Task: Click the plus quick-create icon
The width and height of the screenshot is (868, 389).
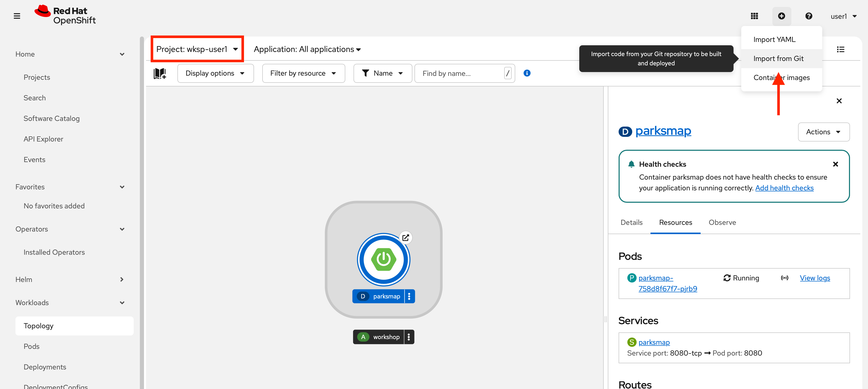Action: click(781, 16)
